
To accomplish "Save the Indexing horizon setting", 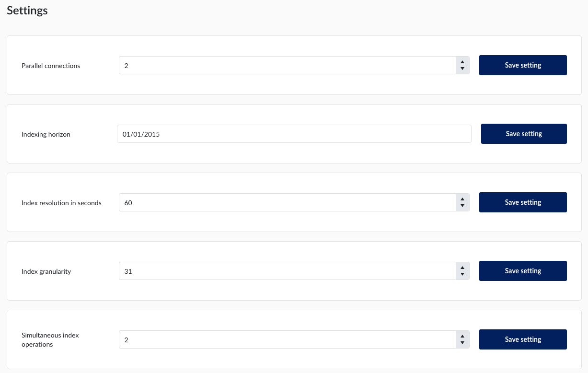I will click(x=524, y=134).
